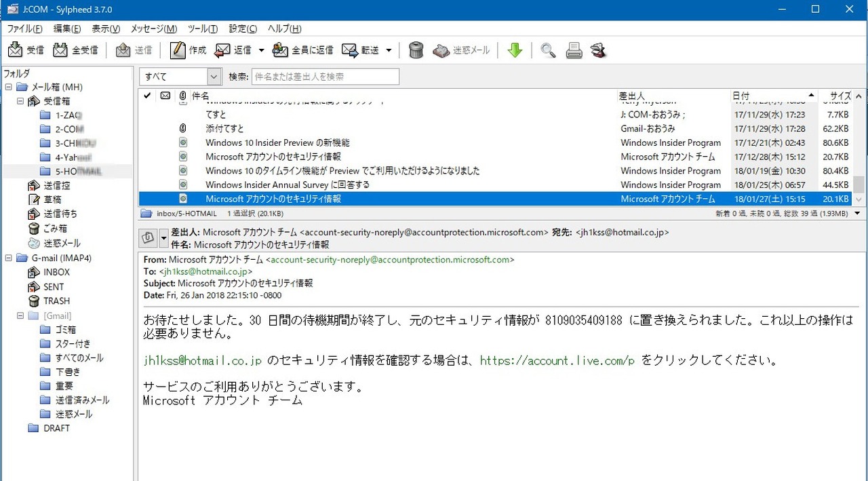Collapse the メール箱 (MH) tree node
This screenshot has width=868, height=481.
[x=8, y=88]
